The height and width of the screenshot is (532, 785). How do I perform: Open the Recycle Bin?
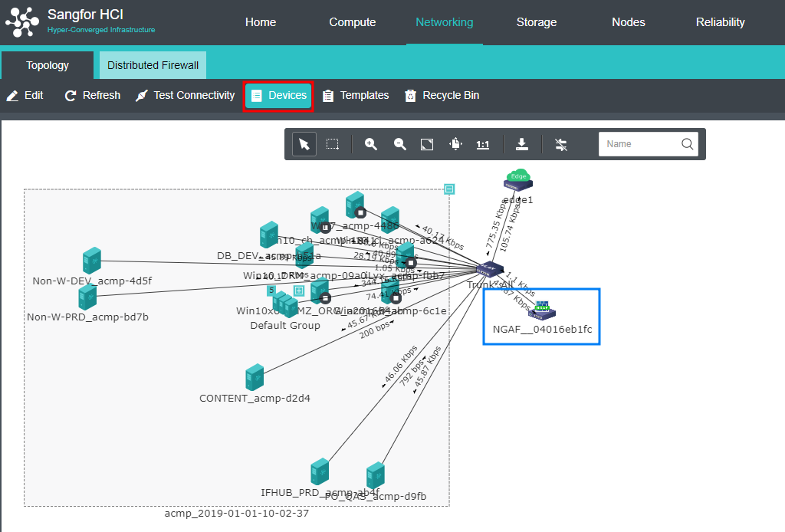[442, 95]
